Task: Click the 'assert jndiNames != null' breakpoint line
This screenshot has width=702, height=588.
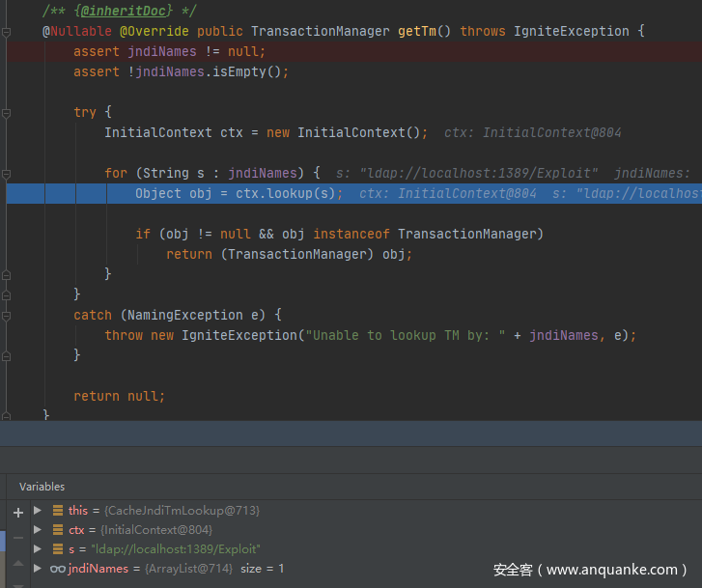Action: click(x=169, y=52)
